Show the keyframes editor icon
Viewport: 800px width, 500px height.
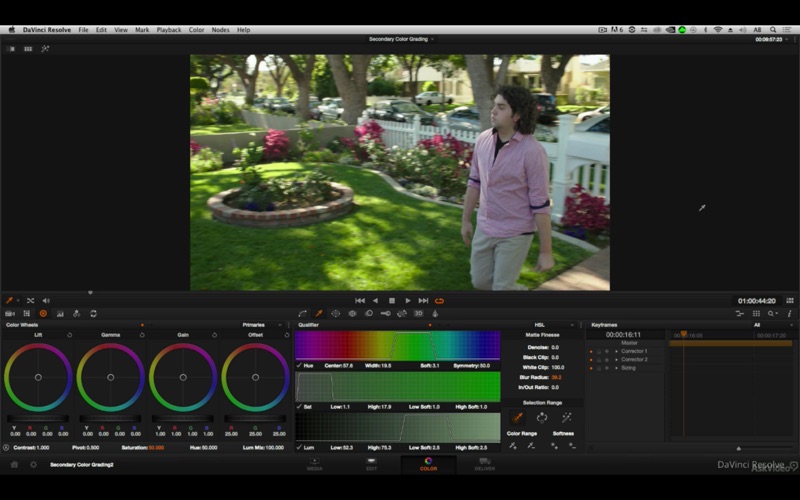click(740, 314)
